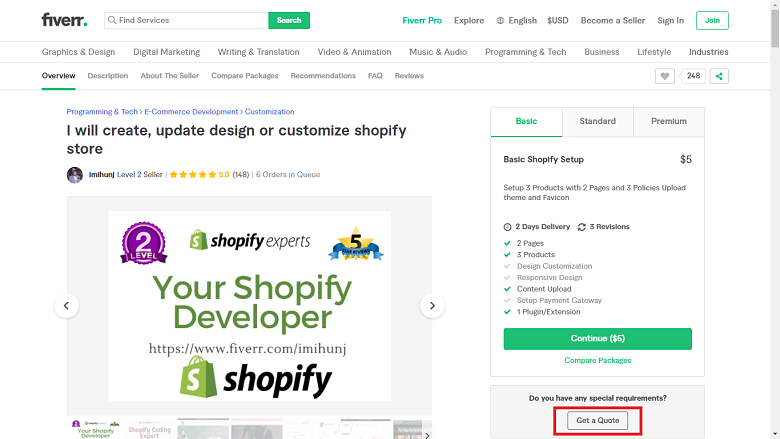Click the Join button
The width and height of the screenshot is (780, 439).
(712, 20)
